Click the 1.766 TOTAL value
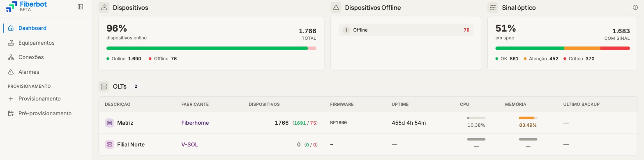 tap(307, 31)
